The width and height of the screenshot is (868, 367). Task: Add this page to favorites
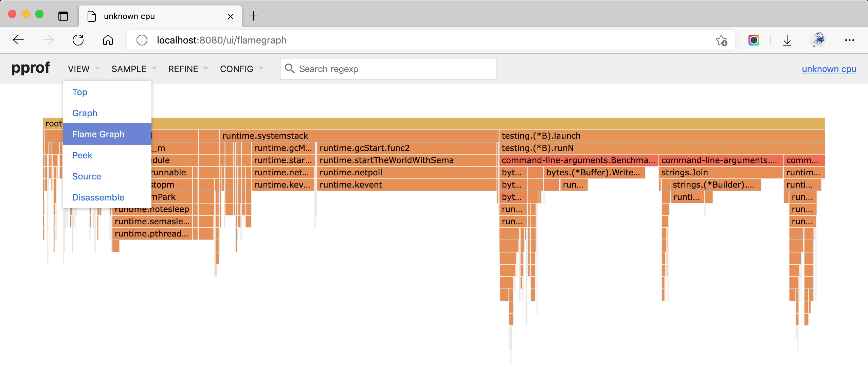click(721, 40)
